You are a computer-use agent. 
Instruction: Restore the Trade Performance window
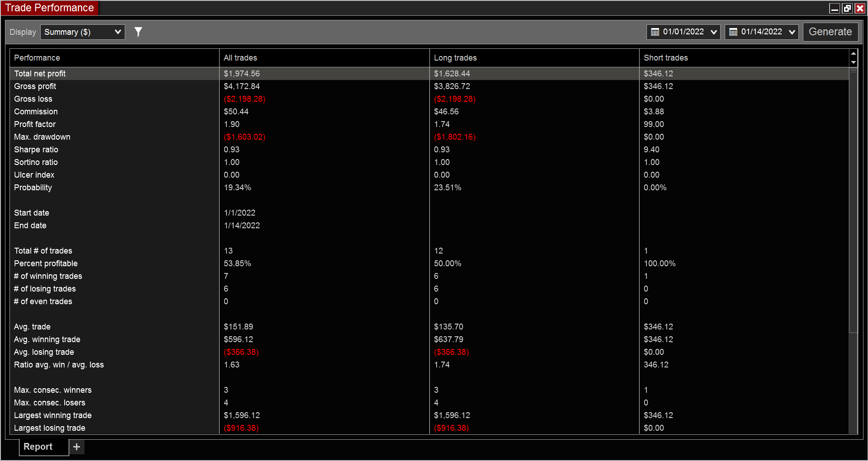847,8
